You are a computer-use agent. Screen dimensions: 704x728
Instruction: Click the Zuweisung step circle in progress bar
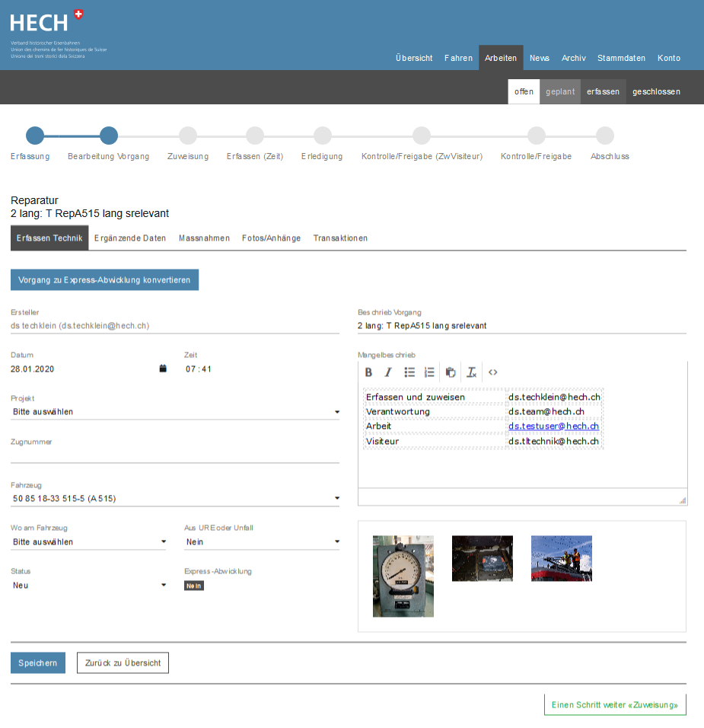187,136
